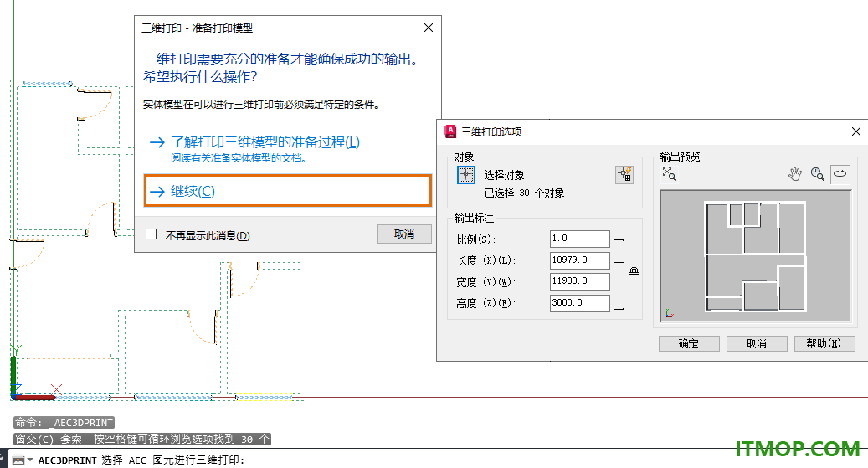
Task: Click the 3D print options dialog app icon
Action: click(x=450, y=131)
